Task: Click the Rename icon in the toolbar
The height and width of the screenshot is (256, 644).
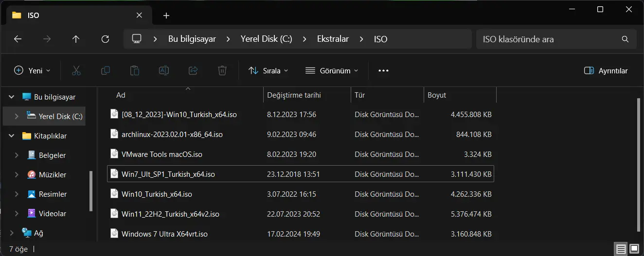Action: pos(164,70)
